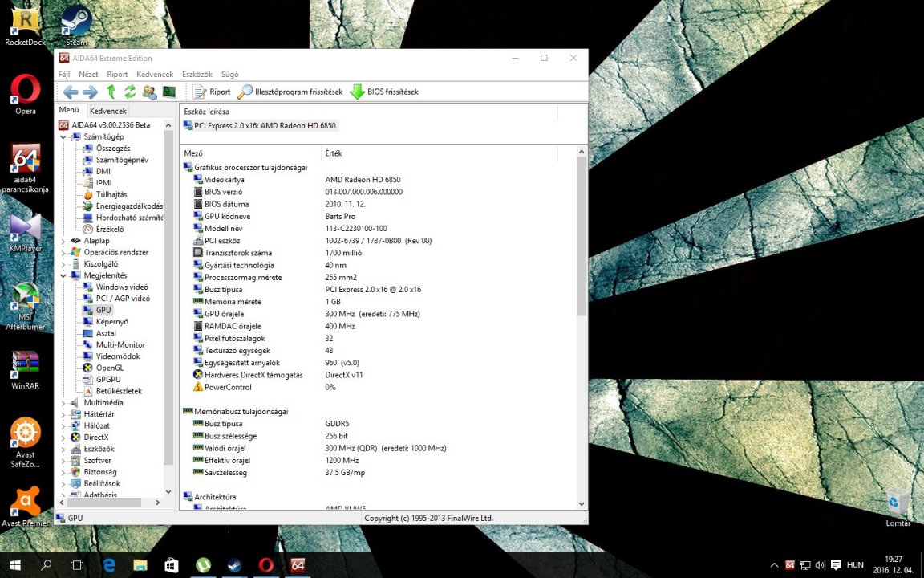Open the Eszközök menu
This screenshot has height=578, width=924.
(197, 74)
